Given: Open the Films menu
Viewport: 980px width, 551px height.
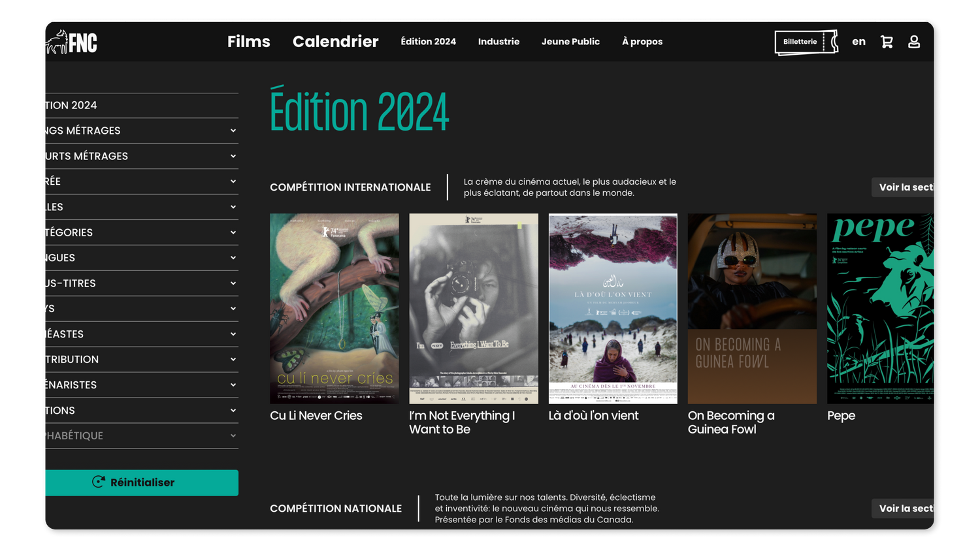Looking at the screenshot, I should [x=249, y=42].
